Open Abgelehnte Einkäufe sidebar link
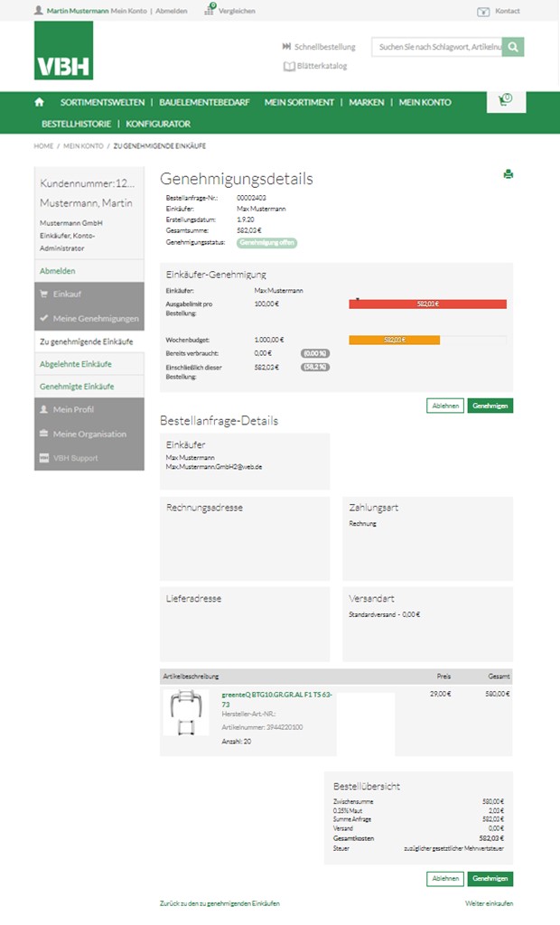 (76, 364)
